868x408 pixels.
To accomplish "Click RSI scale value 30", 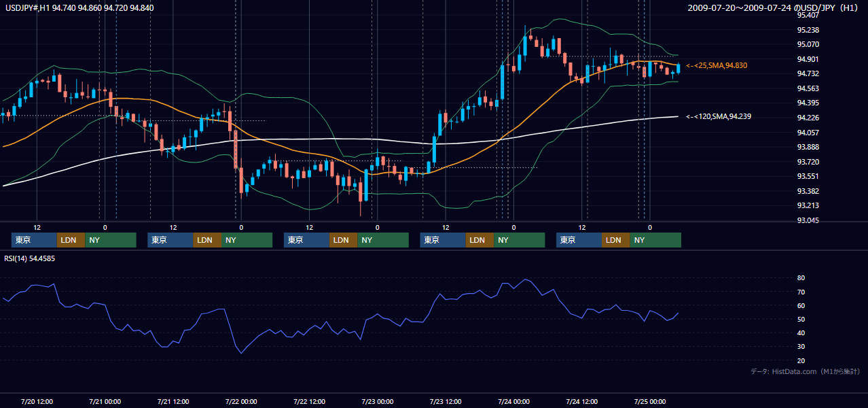I will (801, 346).
